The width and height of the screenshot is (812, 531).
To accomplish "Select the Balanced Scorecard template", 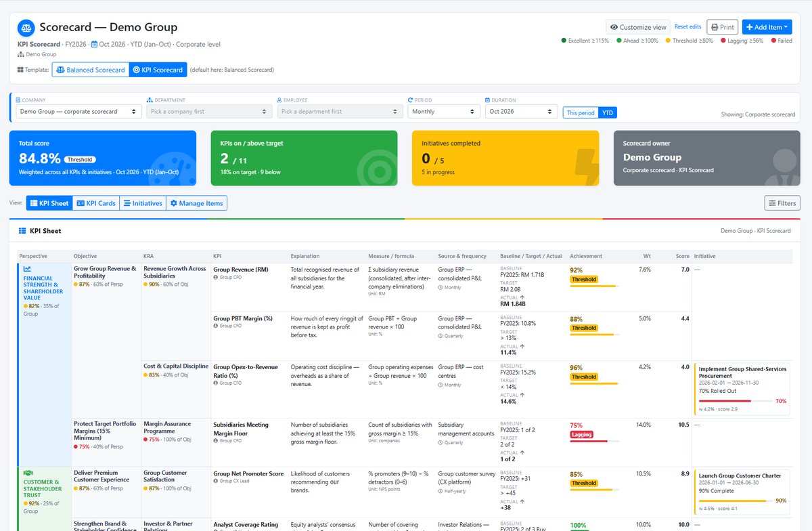I will 90,70.
